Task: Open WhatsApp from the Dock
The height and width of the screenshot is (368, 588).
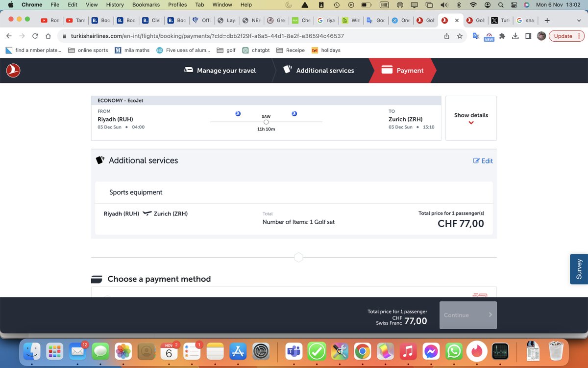Action: [x=454, y=351]
